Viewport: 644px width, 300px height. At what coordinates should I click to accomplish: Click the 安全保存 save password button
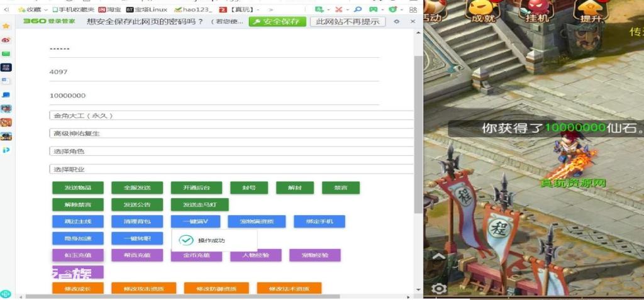277,21
